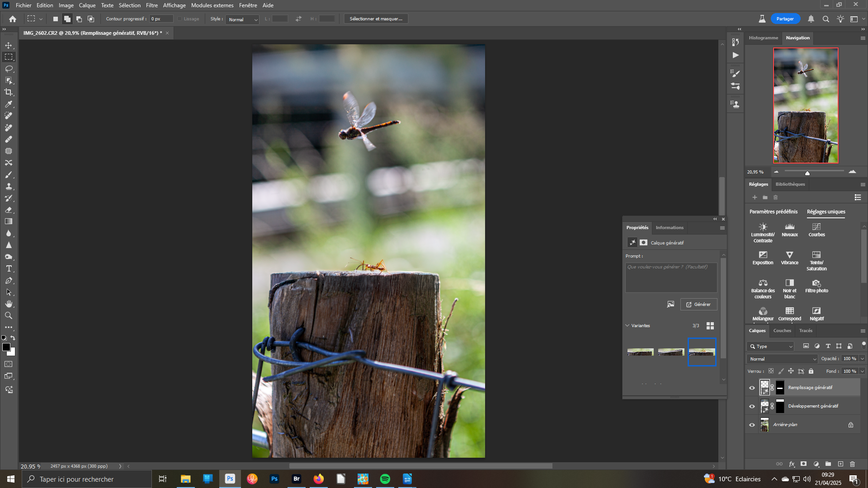Click the Navigation zoom slider handle
This screenshot has height=488, width=868.
[x=807, y=173]
